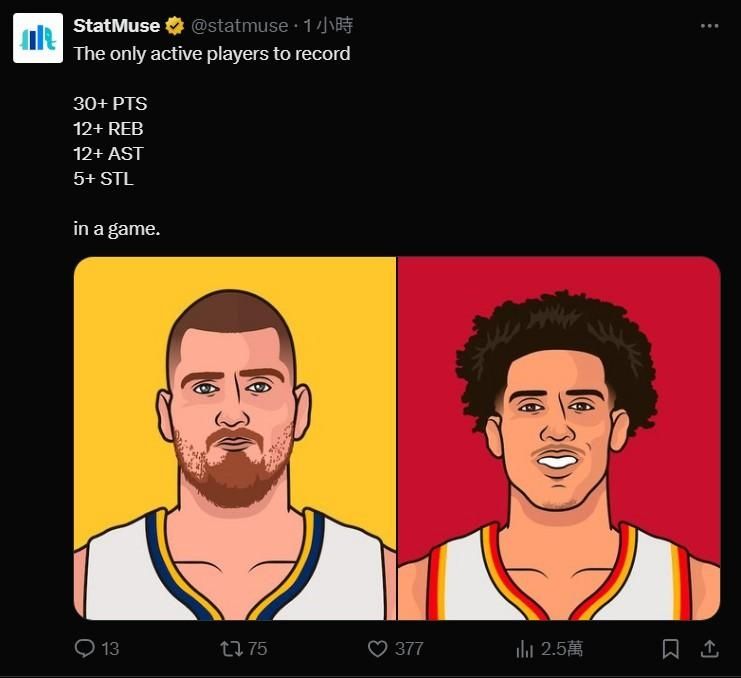Click the reply speech bubble icon
This screenshot has height=678, width=741.
point(85,648)
